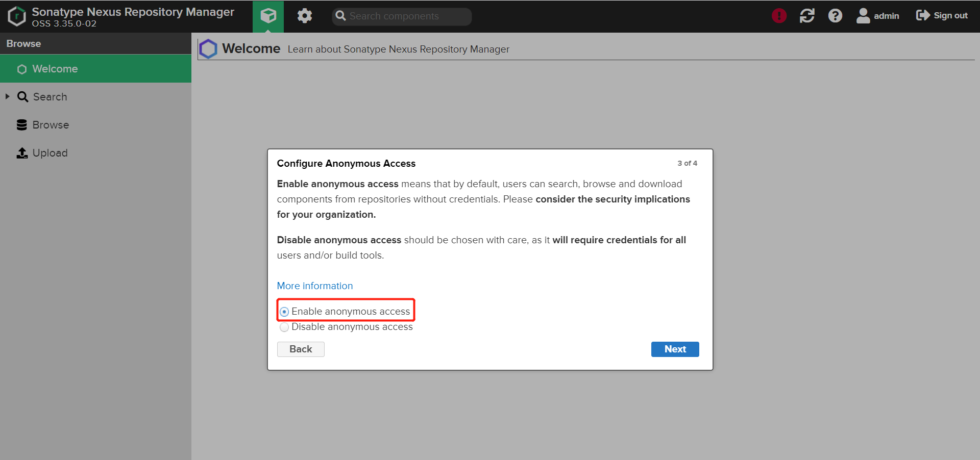The height and width of the screenshot is (460, 980).
Task: Click the magnifier icon in search box
Action: point(340,16)
